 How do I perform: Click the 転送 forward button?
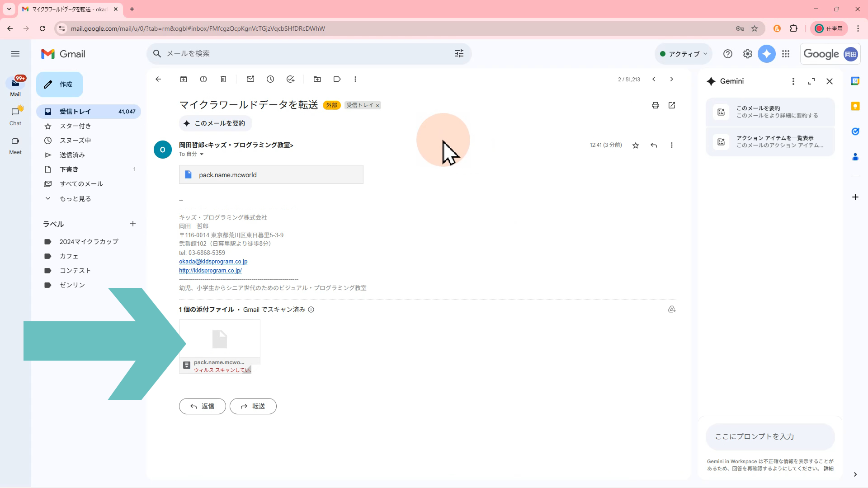click(x=253, y=406)
